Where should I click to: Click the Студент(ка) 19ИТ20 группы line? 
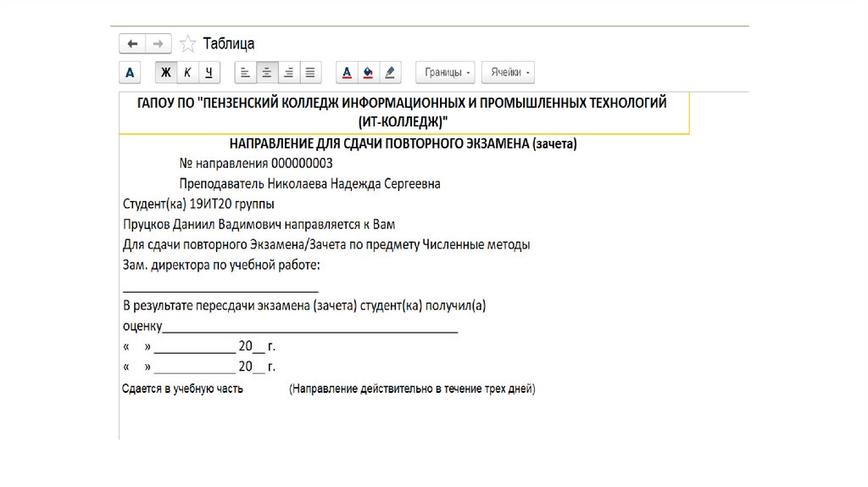pos(198,204)
